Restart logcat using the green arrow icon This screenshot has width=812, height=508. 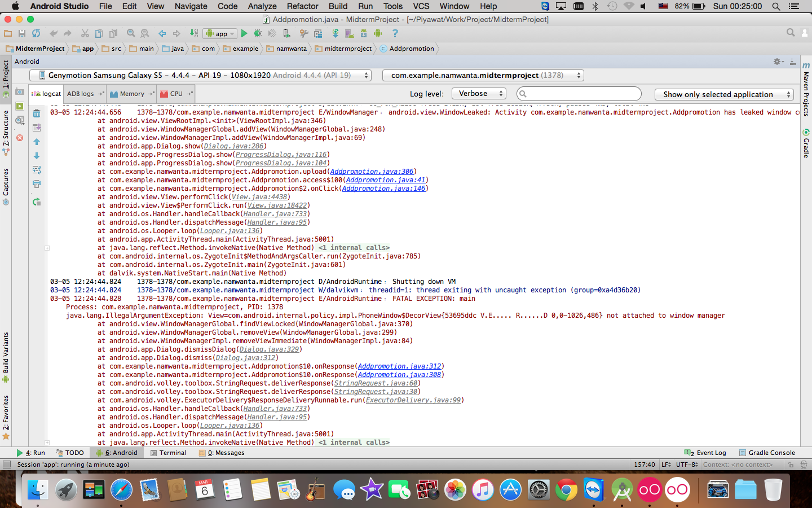(37, 202)
